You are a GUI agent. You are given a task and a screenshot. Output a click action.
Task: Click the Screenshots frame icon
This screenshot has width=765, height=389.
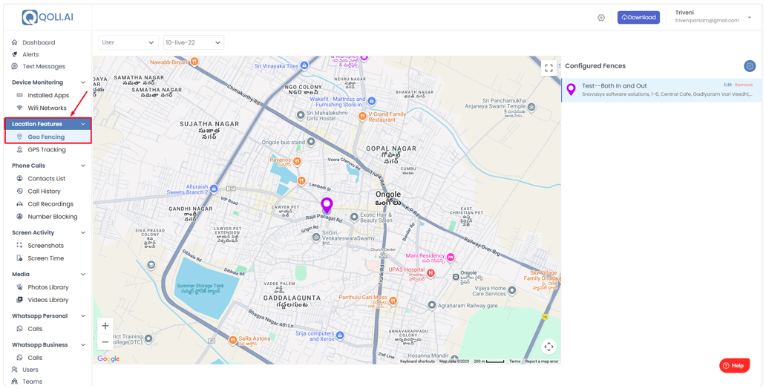click(20, 246)
